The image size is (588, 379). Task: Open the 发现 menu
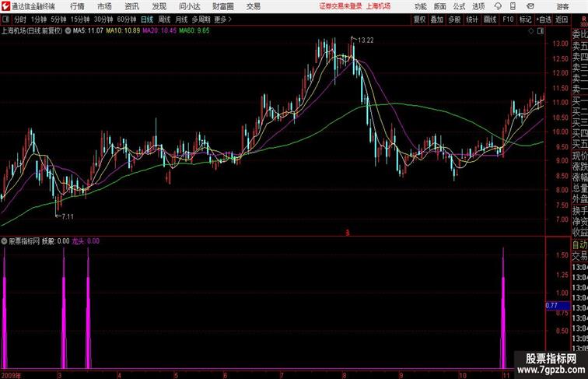tap(159, 6)
